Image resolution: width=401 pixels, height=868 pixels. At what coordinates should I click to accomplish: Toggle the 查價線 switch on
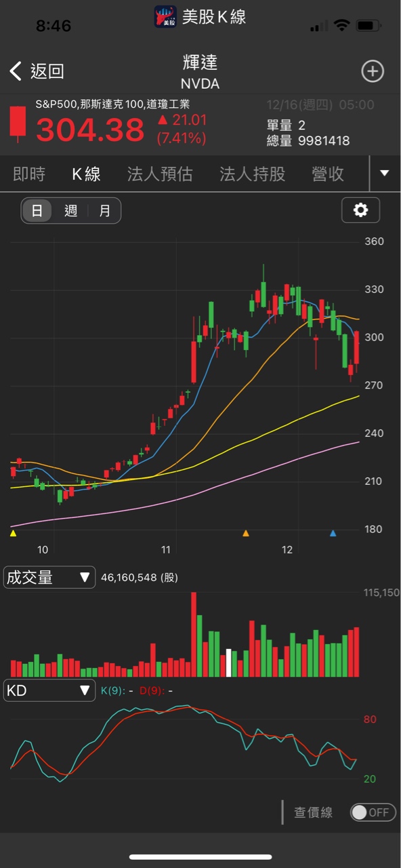(x=373, y=812)
